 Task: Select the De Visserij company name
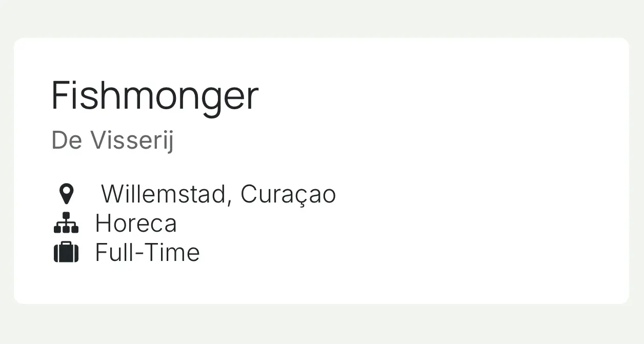click(x=112, y=140)
